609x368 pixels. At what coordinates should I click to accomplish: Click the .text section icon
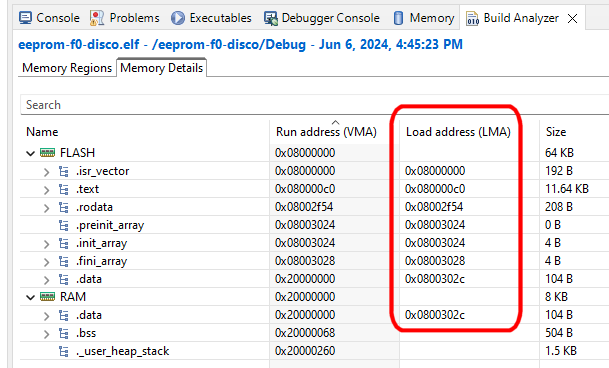64,189
